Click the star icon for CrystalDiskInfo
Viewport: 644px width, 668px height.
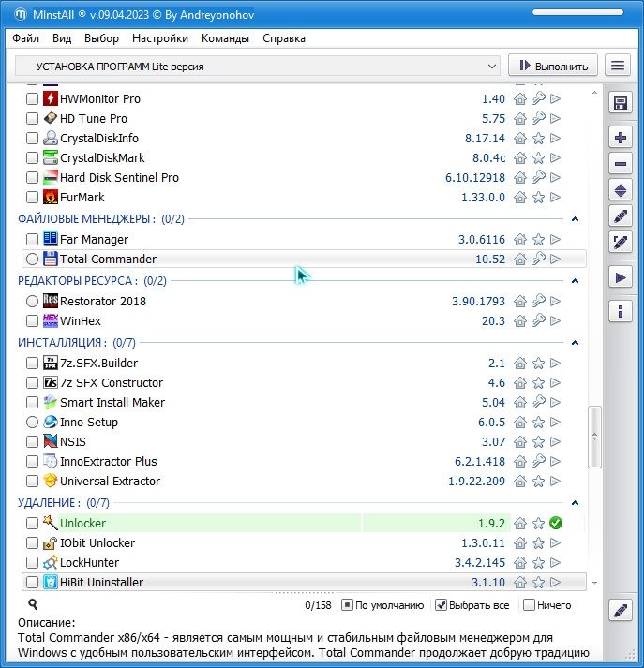538,138
